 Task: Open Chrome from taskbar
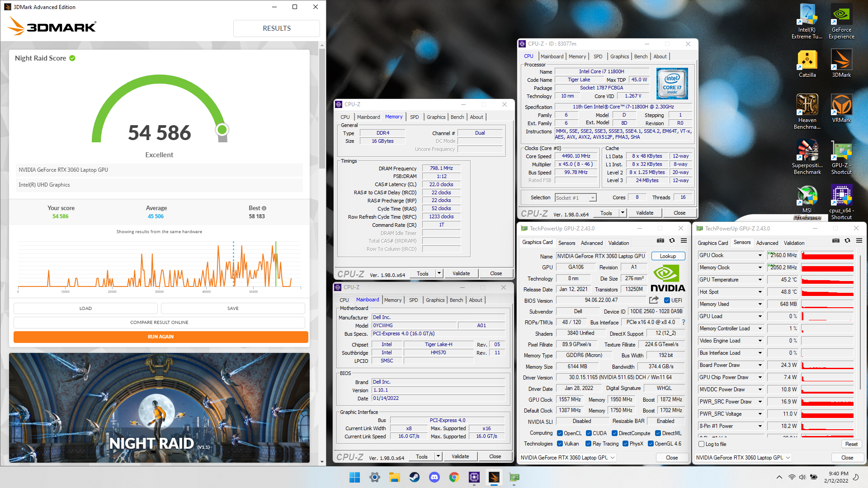click(454, 477)
